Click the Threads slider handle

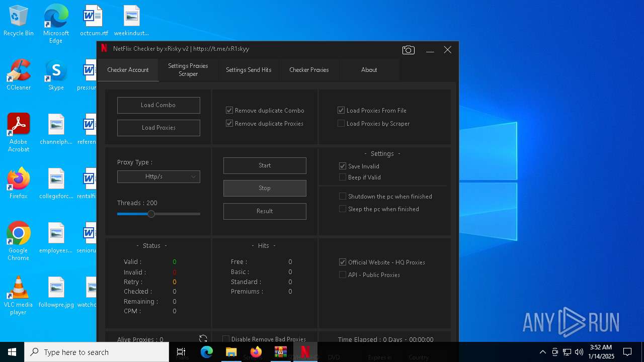click(x=151, y=214)
